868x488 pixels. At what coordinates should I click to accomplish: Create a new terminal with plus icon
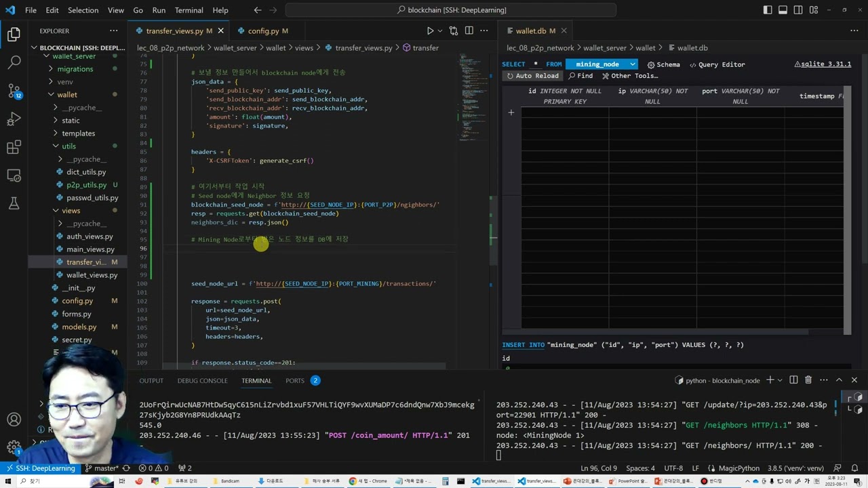point(770,380)
